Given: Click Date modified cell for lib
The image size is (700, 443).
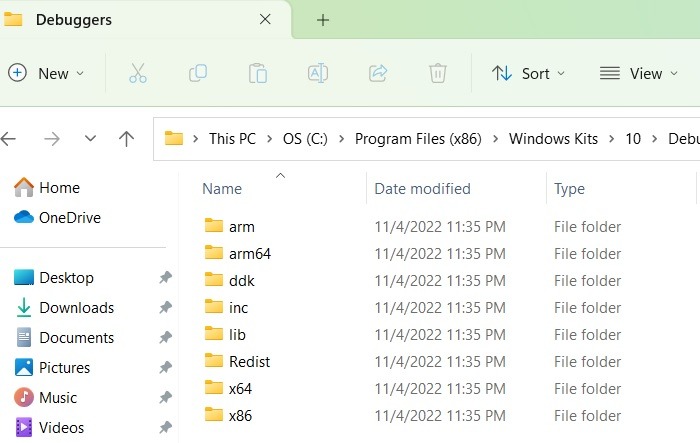Looking at the screenshot, I should [440, 334].
